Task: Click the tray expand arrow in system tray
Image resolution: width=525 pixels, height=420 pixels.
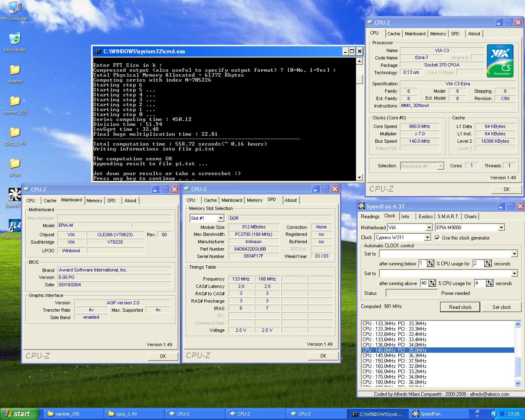Action: pos(494,414)
